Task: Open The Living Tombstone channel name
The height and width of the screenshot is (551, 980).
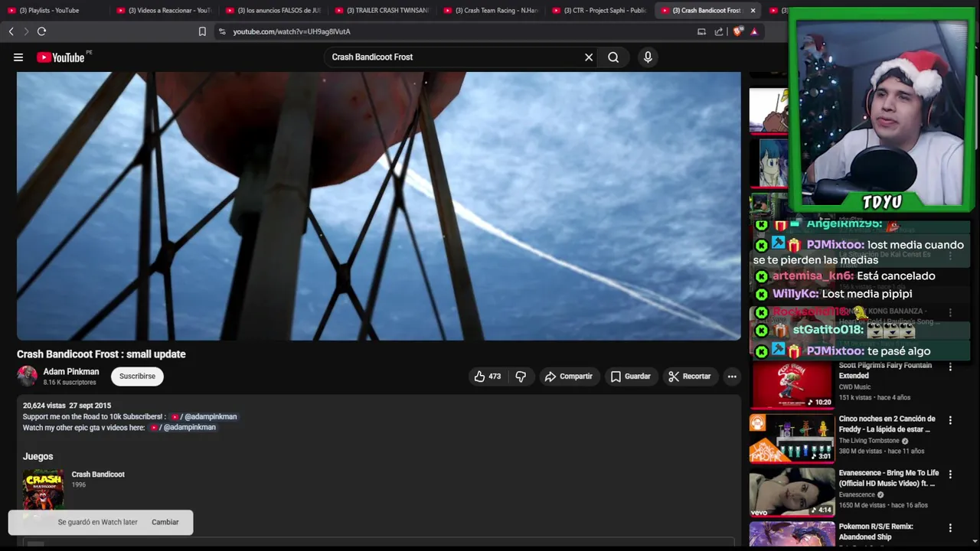Action: [x=870, y=441]
